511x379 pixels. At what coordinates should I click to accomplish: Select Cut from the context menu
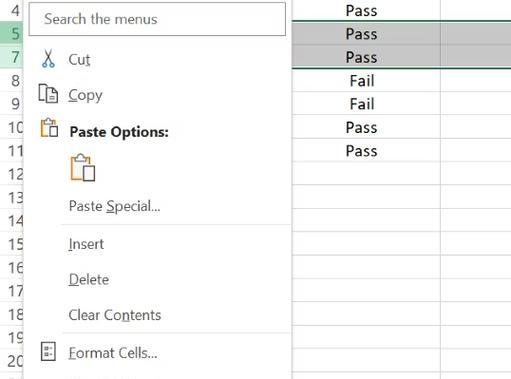(79, 60)
